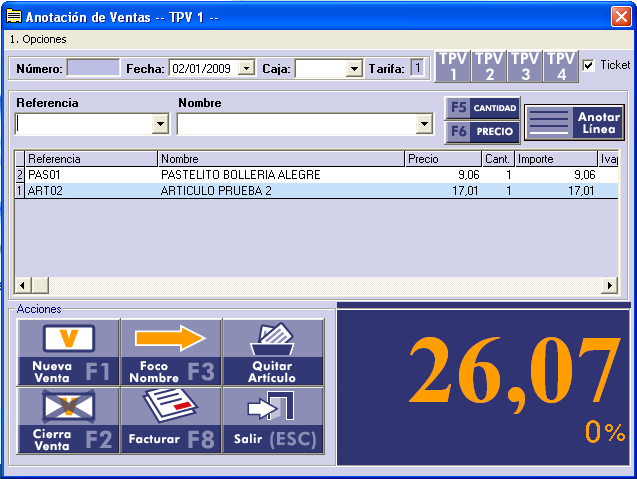Click the 26,07 total display

[x=515, y=376]
